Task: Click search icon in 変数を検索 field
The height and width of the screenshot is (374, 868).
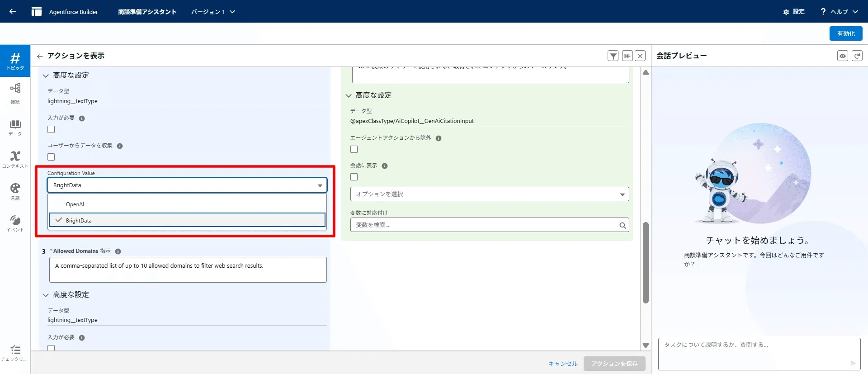Action: point(623,225)
